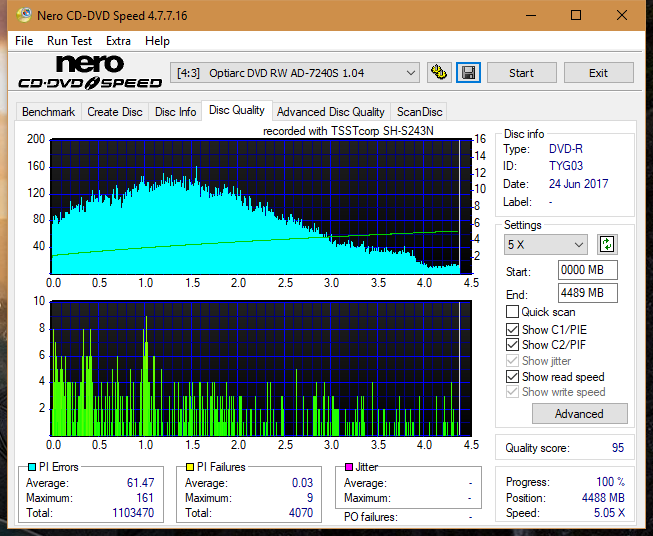Toggle the Show jitter checkbox
Screen dimensions: 653x536
pos(512,361)
